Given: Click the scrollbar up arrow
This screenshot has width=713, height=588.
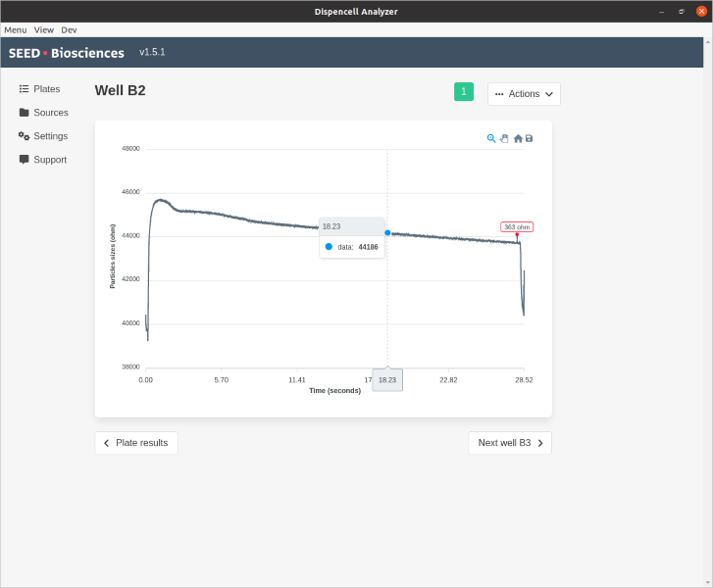Looking at the screenshot, I should (x=708, y=42).
